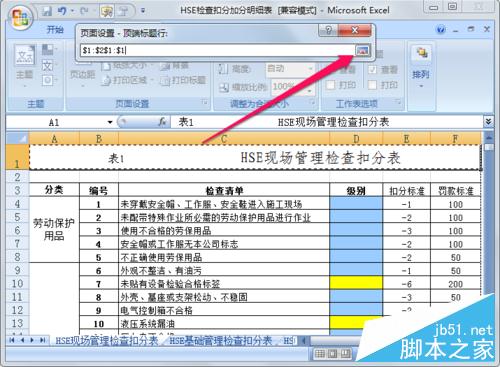Select column D header
Image resolution: width=500 pixels, height=367 pixels.
[x=356, y=138]
